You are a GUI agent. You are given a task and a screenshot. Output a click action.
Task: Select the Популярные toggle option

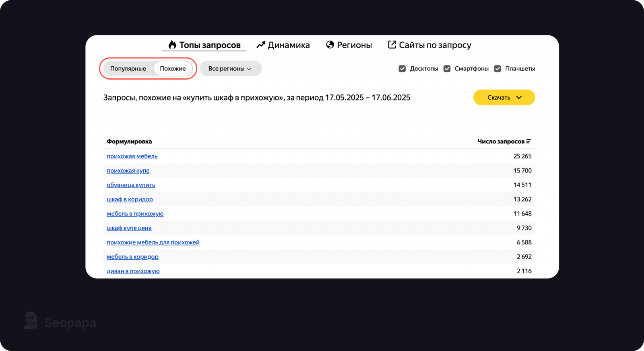[x=128, y=69]
